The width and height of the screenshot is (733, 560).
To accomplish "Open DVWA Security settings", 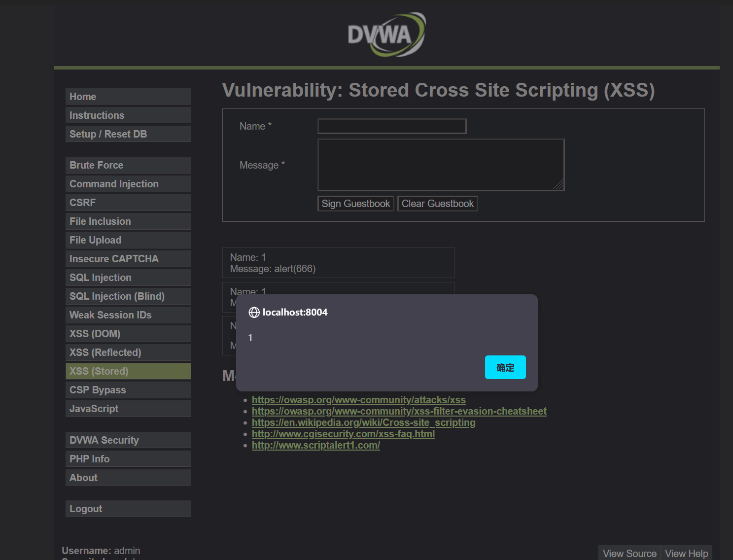I will tap(128, 440).
